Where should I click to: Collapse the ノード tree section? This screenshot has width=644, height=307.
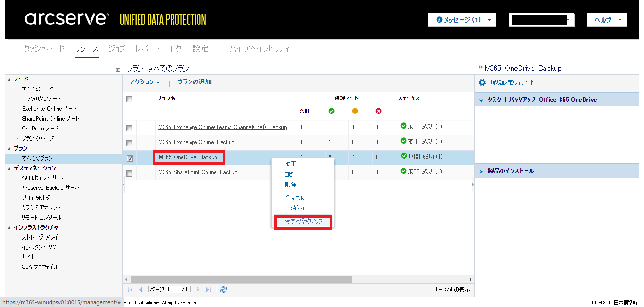(9, 79)
